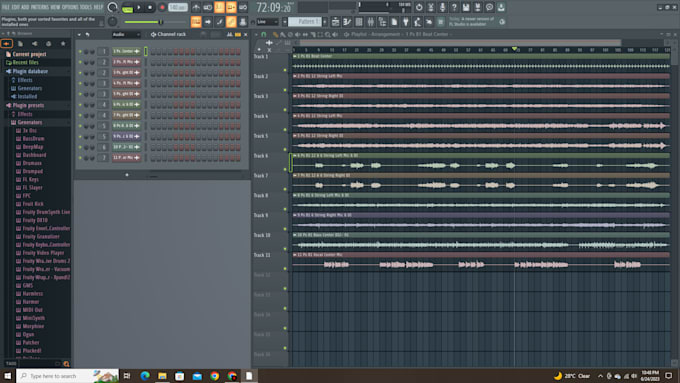The height and width of the screenshot is (383, 680).
Task: Open the Pattern 1 selector
Action: tap(305, 22)
